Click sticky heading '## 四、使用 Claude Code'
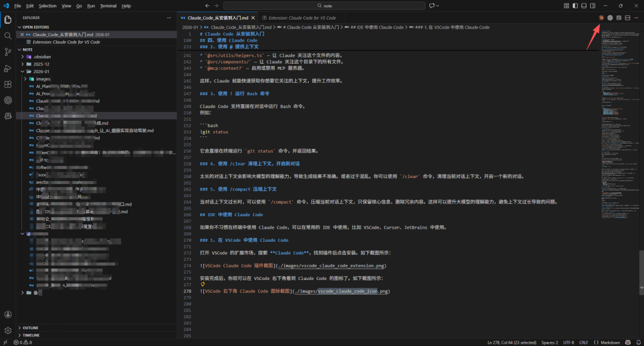 point(229,40)
